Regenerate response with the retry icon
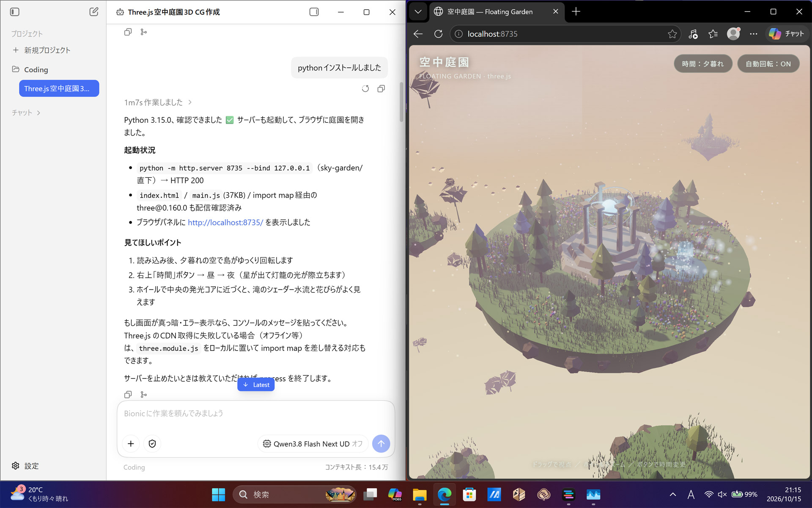 [365, 88]
